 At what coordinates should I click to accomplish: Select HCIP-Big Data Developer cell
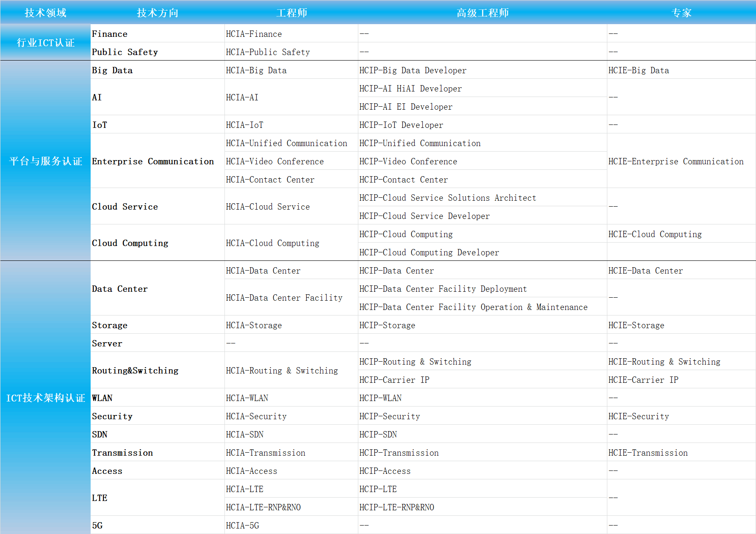413,70
